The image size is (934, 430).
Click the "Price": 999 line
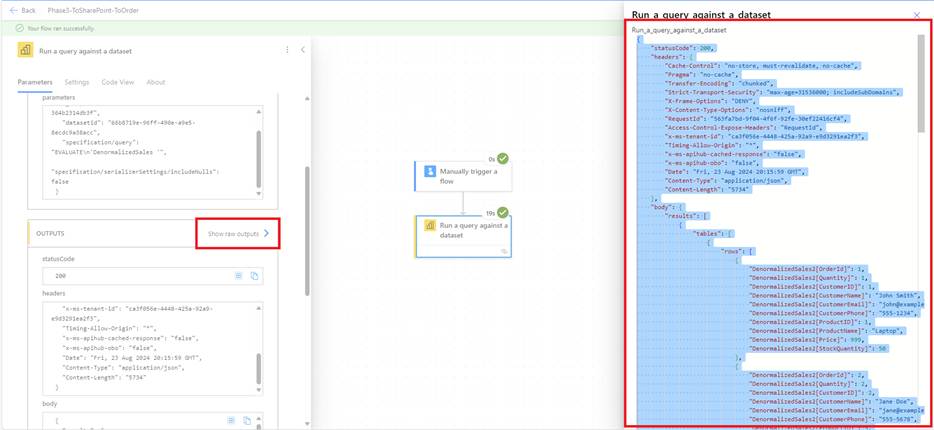805,339
